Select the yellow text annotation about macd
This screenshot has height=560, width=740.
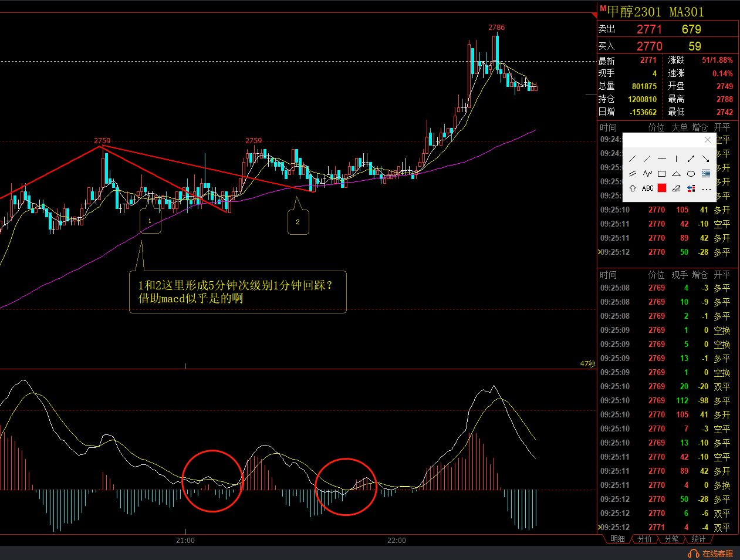(238, 292)
